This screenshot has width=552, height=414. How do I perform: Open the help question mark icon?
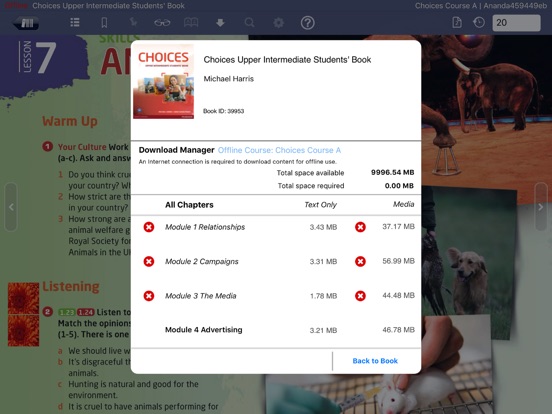308,23
